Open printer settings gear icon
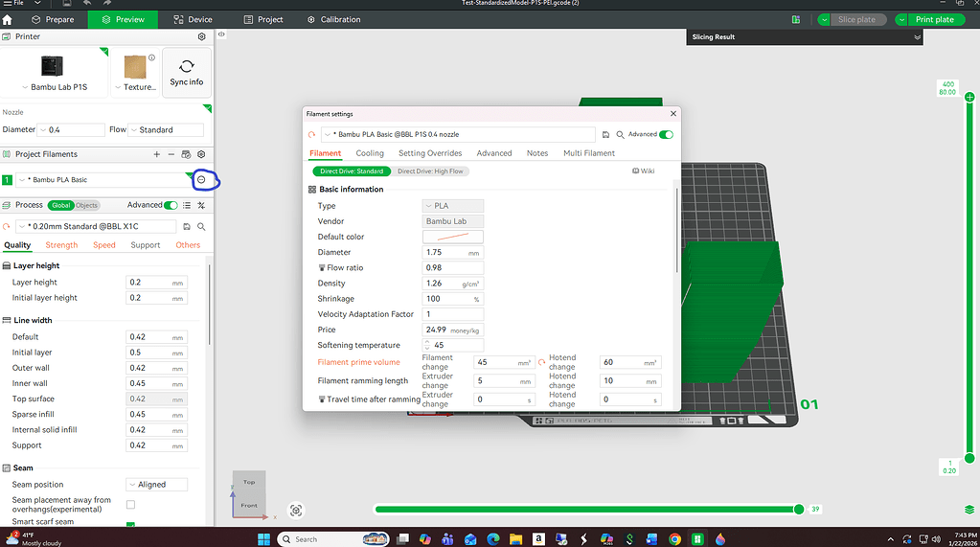980x547 pixels. [201, 37]
